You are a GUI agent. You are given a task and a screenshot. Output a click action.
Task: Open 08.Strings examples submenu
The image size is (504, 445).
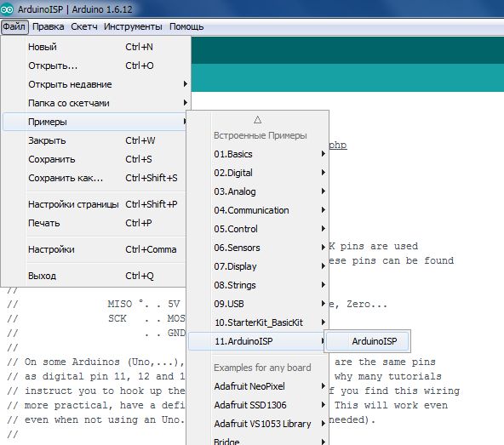pos(258,285)
